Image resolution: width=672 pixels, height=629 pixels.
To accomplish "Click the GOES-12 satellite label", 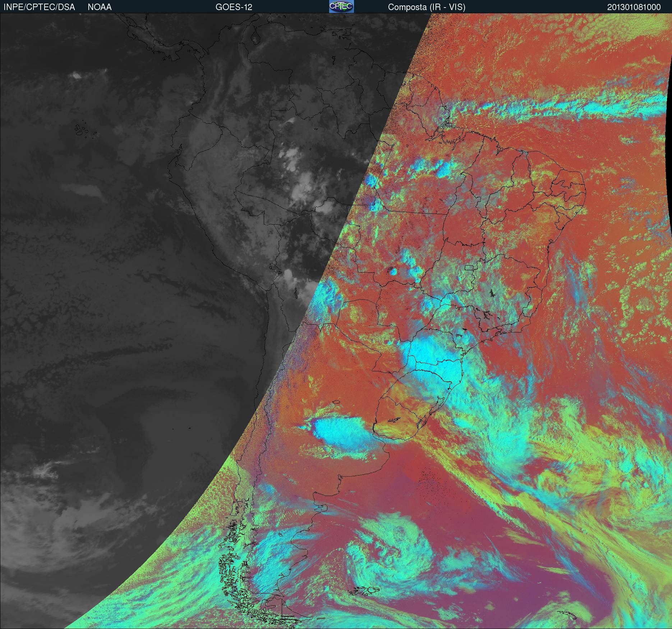I will tap(234, 7).
